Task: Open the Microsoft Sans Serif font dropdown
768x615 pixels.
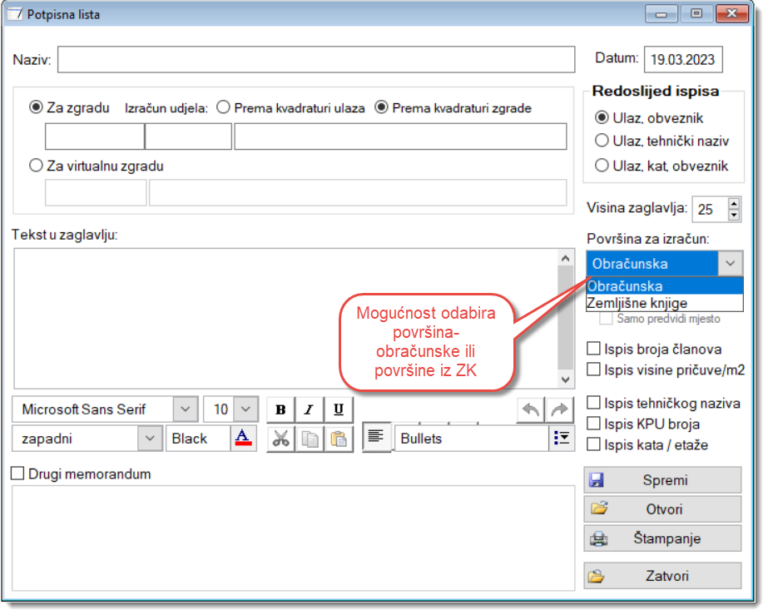Action: 185,409
